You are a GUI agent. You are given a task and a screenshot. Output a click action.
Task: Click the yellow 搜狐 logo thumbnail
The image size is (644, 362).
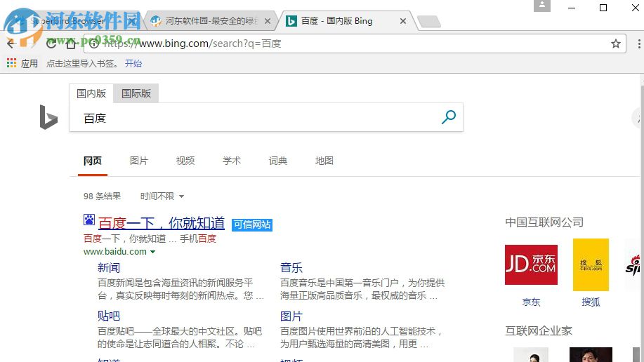click(x=591, y=264)
